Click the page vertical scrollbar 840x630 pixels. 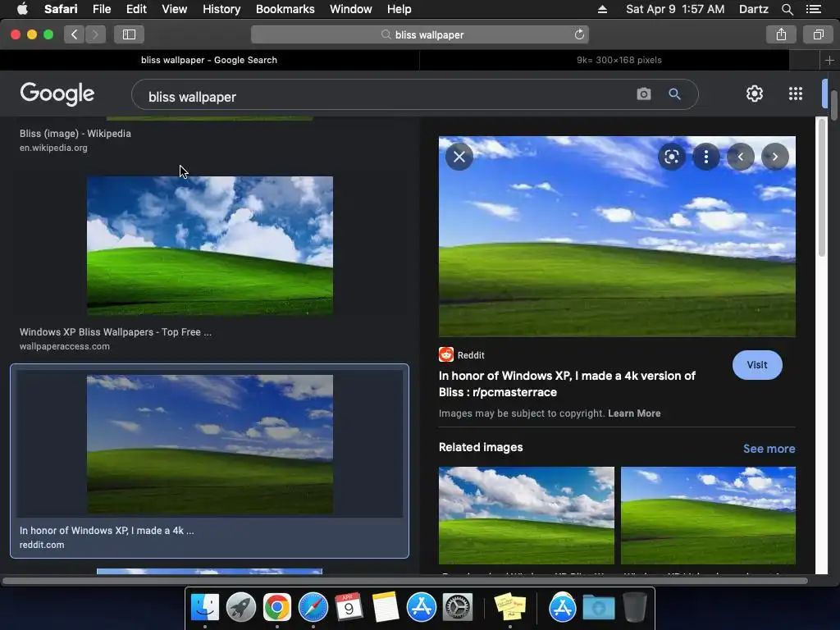(834, 106)
